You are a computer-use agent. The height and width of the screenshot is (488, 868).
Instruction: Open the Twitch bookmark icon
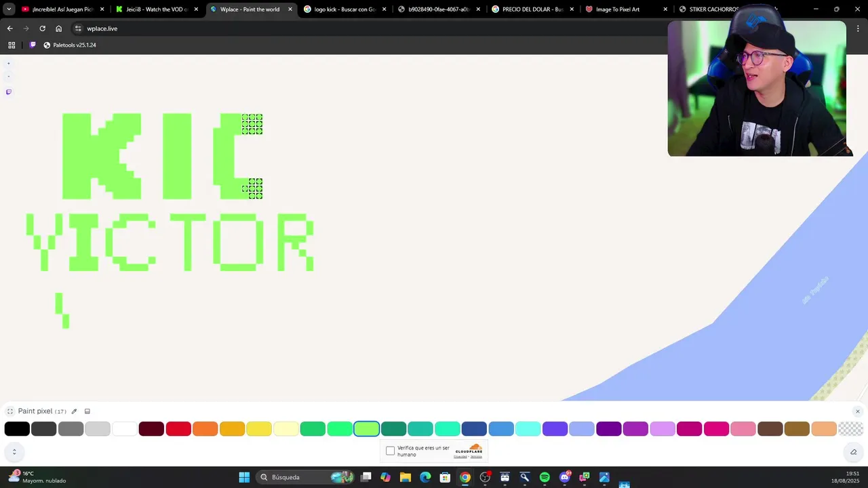(32, 45)
